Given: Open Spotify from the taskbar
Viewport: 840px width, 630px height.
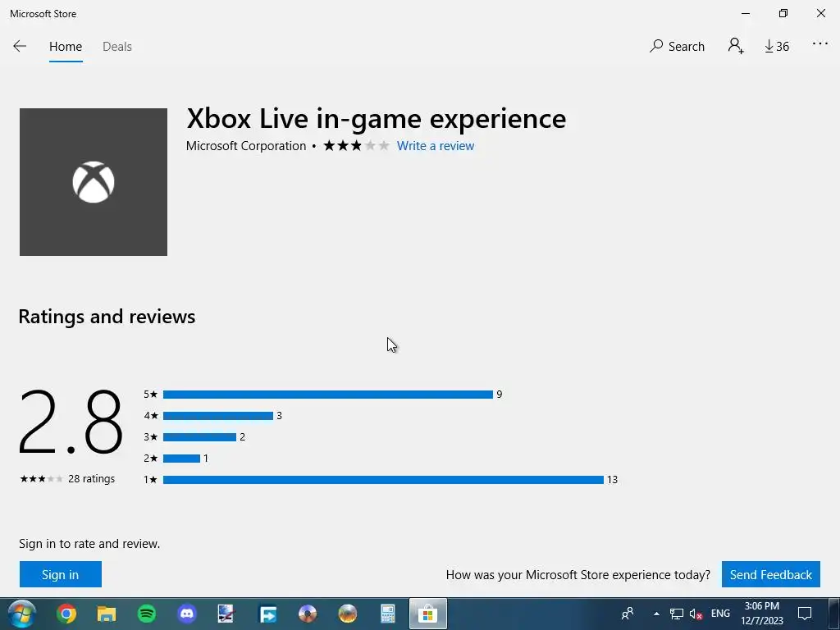Looking at the screenshot, I should (x=147, y=614).
